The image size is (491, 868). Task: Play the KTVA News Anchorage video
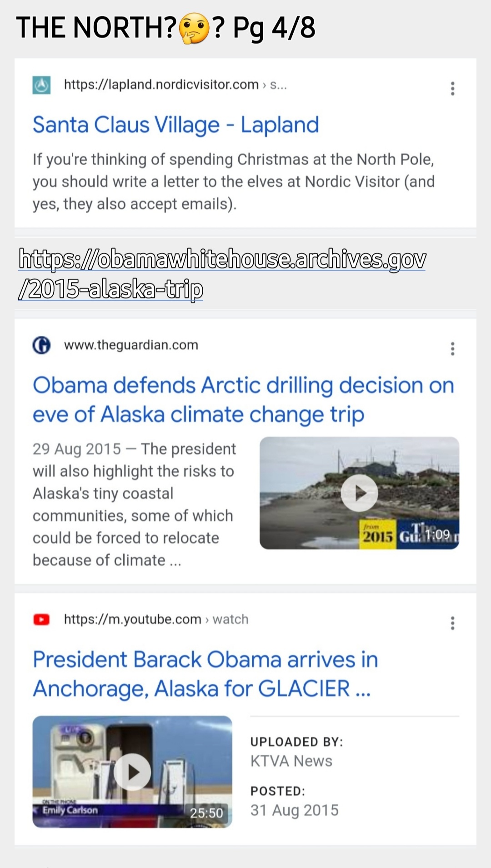click(132, 772)
